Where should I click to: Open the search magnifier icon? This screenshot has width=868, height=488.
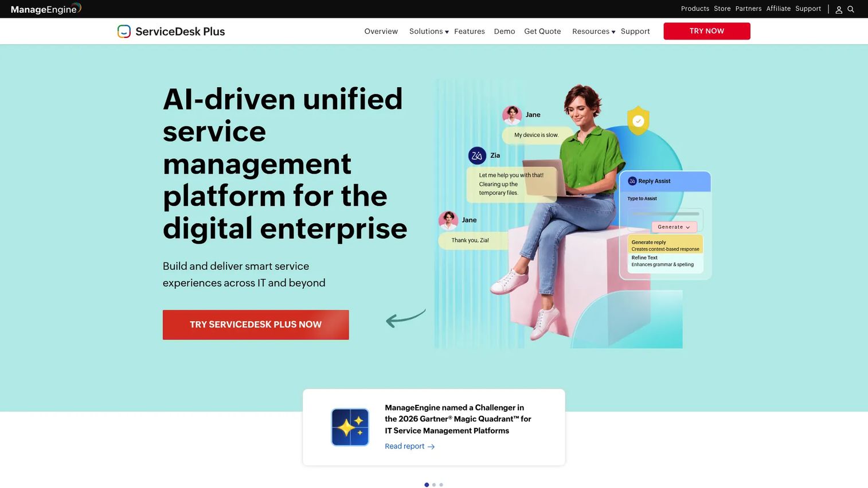[x=851, y=9]
